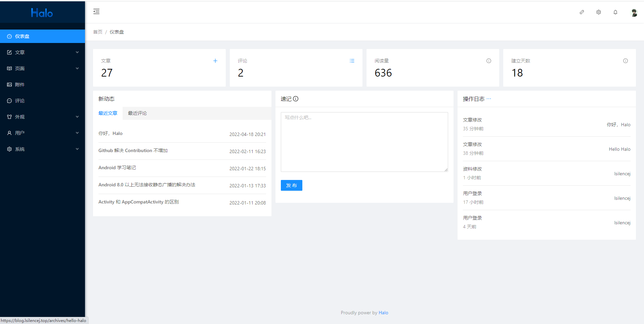Viewport: 644px width, 324px height.
Task: Expand the 文章 sidebar menu
Action: tap(42, 52)
